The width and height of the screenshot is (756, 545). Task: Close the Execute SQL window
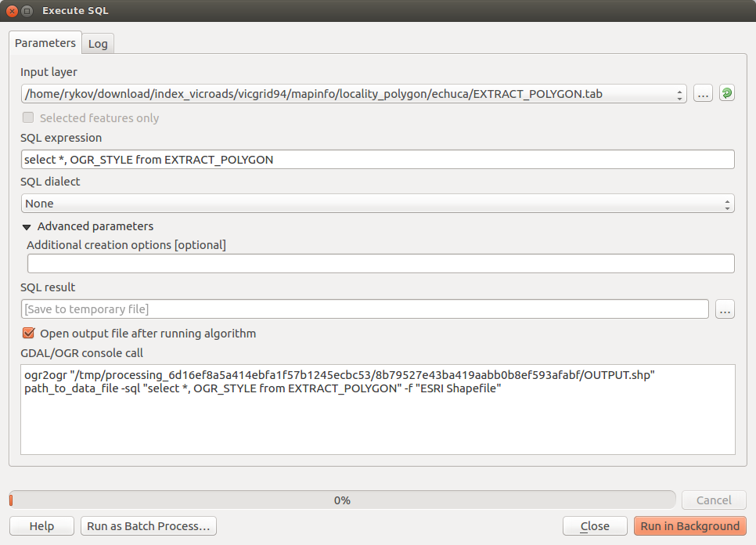point(12,11)
